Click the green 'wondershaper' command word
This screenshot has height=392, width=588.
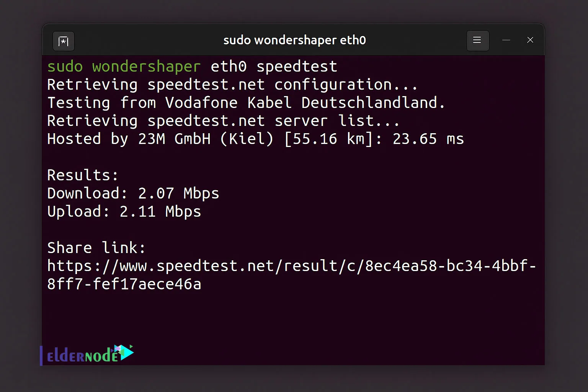146,67
